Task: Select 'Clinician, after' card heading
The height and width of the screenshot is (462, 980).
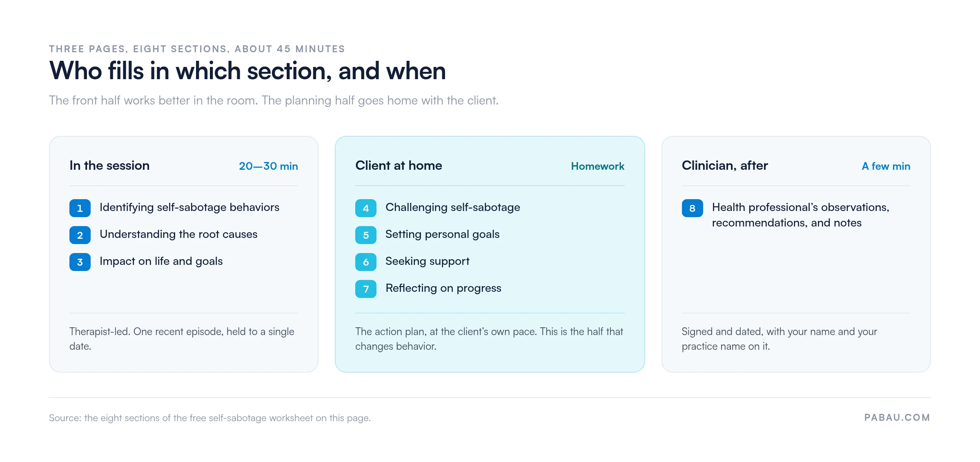Action: [x=725, y=165]
